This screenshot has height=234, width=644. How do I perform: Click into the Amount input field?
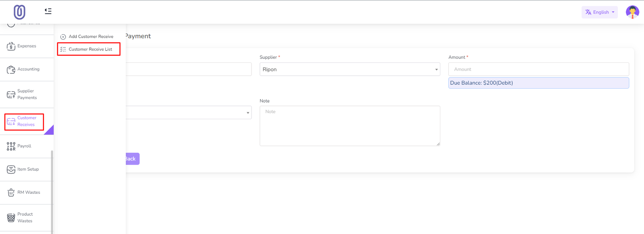coord(538,69)
